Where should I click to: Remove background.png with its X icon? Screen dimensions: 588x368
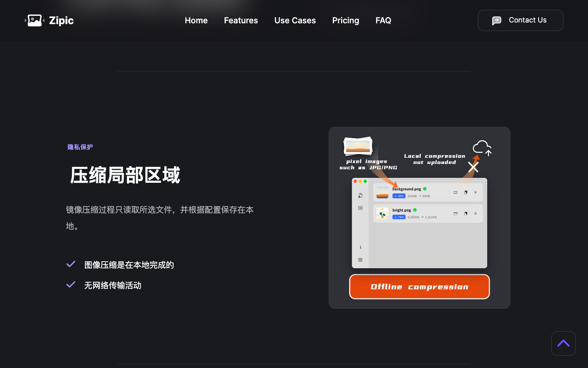(476, 193)
